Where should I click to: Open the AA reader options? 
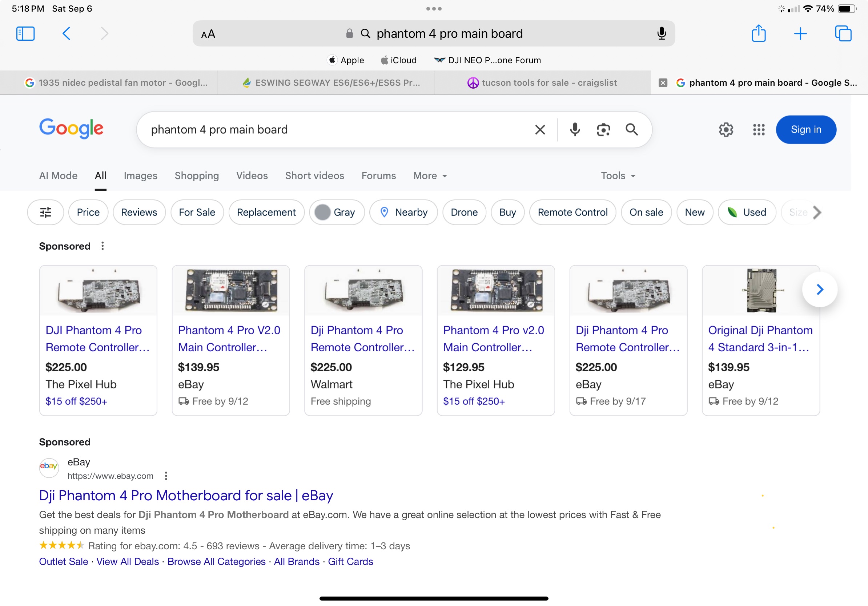pos(208,34)
